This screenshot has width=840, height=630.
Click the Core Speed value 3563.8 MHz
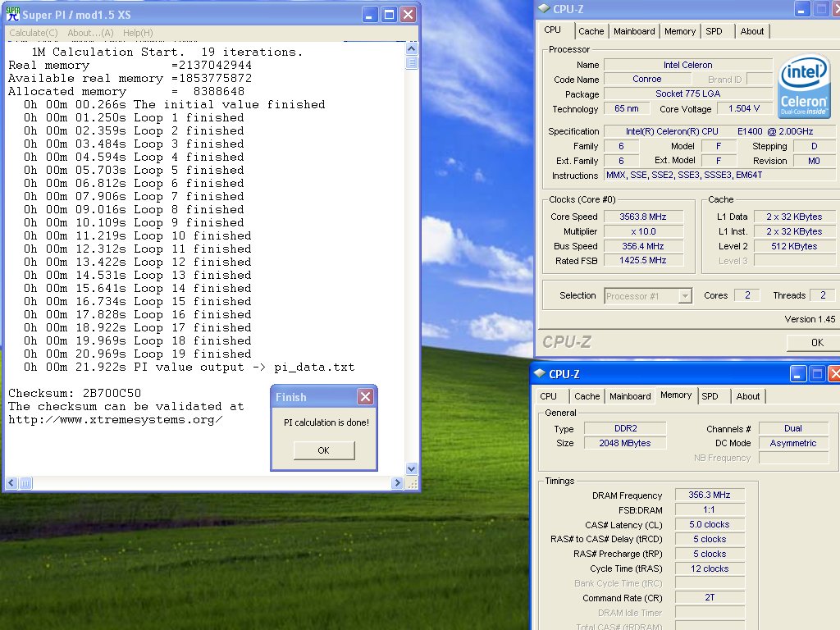[643, 217]
